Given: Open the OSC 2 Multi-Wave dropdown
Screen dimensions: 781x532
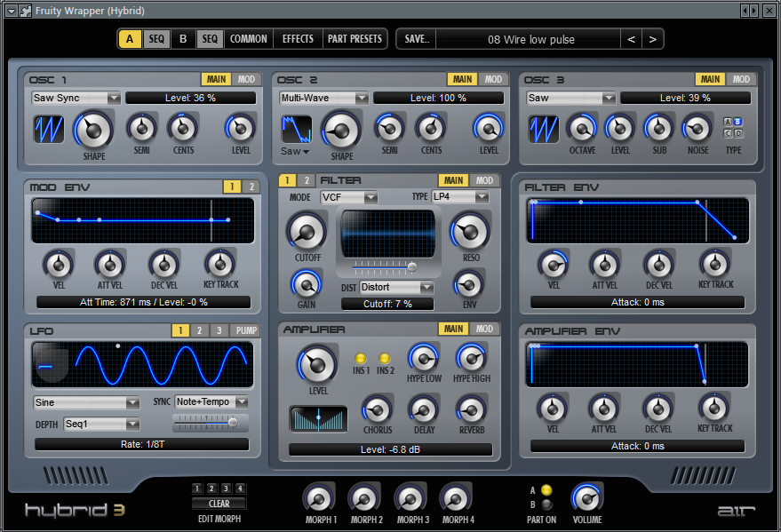Looking at the screenshot, I should 323,98.
